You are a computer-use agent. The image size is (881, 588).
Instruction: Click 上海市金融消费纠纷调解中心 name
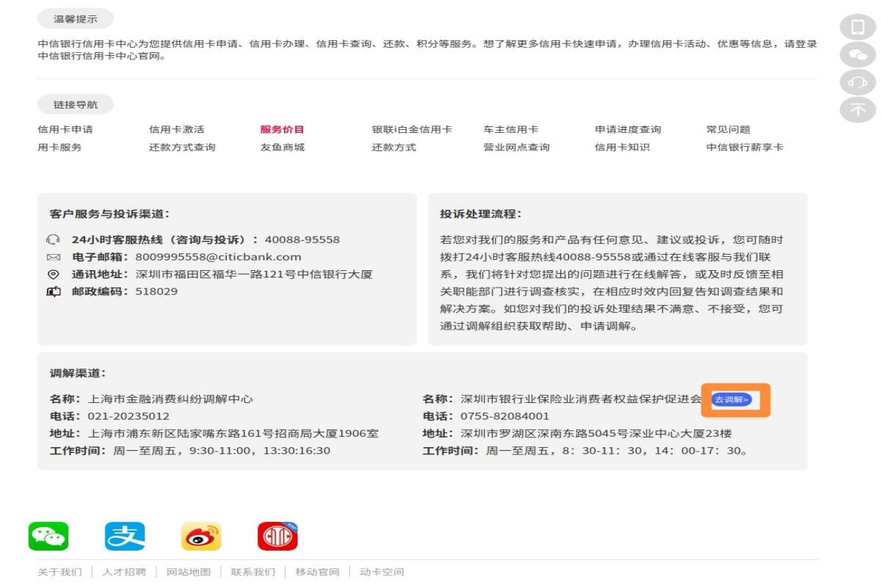pos(170,399)
